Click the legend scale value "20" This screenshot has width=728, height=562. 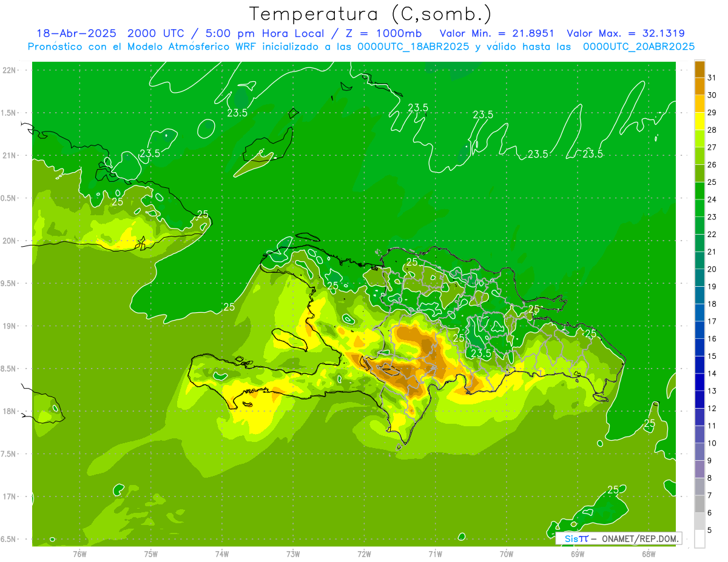pyautogui.click(x=712, y=269)
